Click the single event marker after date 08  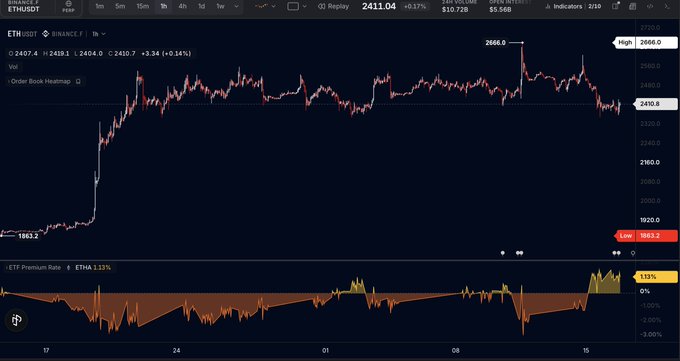503,253
